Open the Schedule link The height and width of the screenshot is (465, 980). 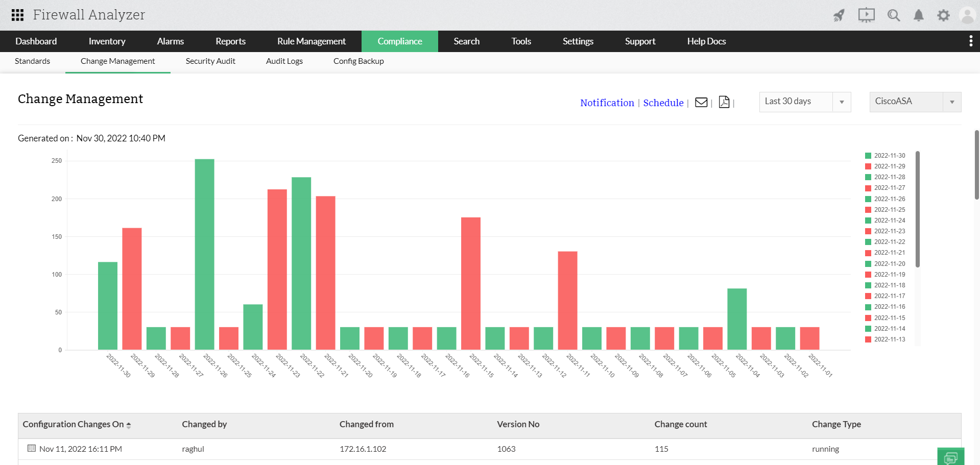663,103
